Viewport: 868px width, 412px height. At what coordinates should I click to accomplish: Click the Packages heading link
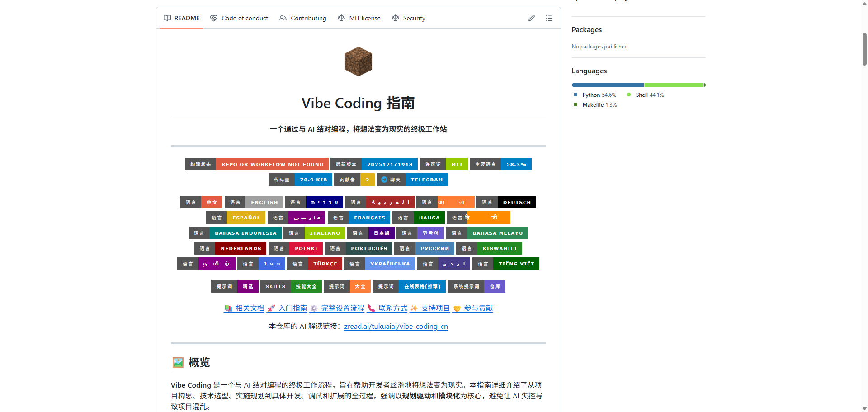click(587, 30)
